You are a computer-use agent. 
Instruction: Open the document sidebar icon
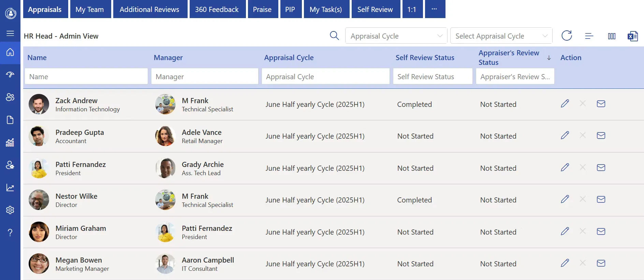[x=10, y=120]
